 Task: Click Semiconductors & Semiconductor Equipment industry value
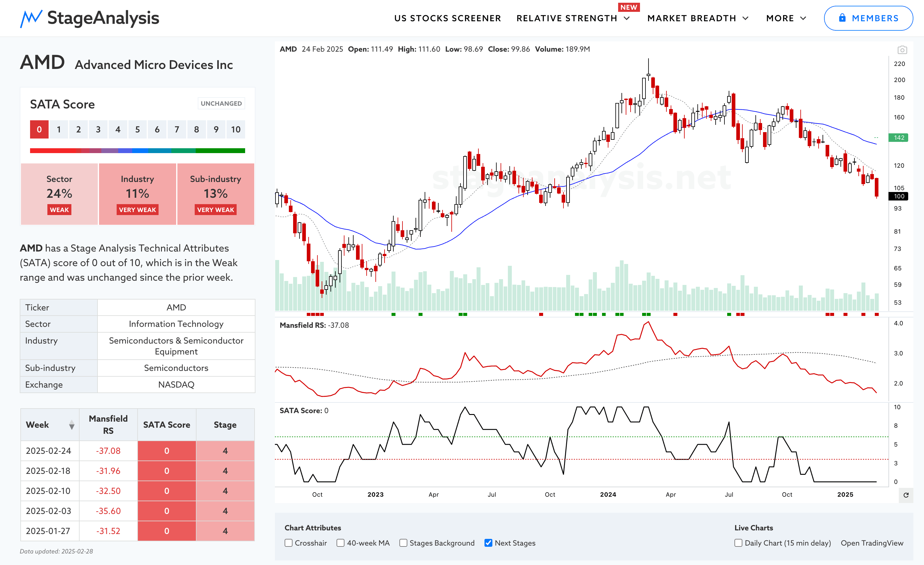click(x=176, y=346)
